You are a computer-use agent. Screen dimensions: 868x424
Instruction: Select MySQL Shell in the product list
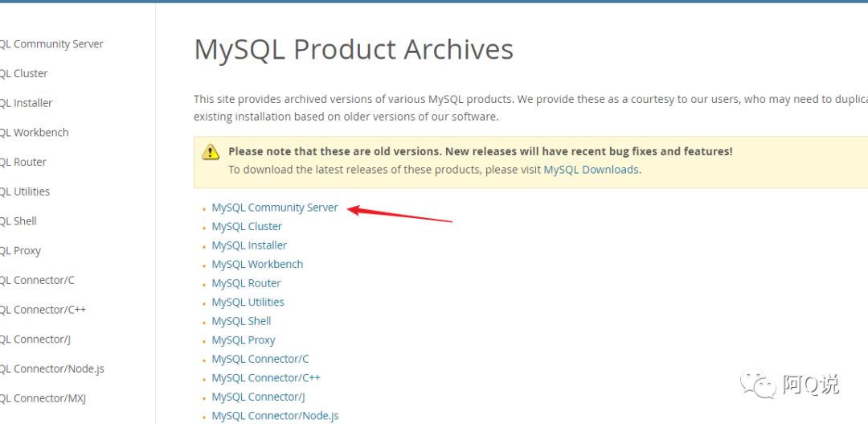tap(241, 321)
